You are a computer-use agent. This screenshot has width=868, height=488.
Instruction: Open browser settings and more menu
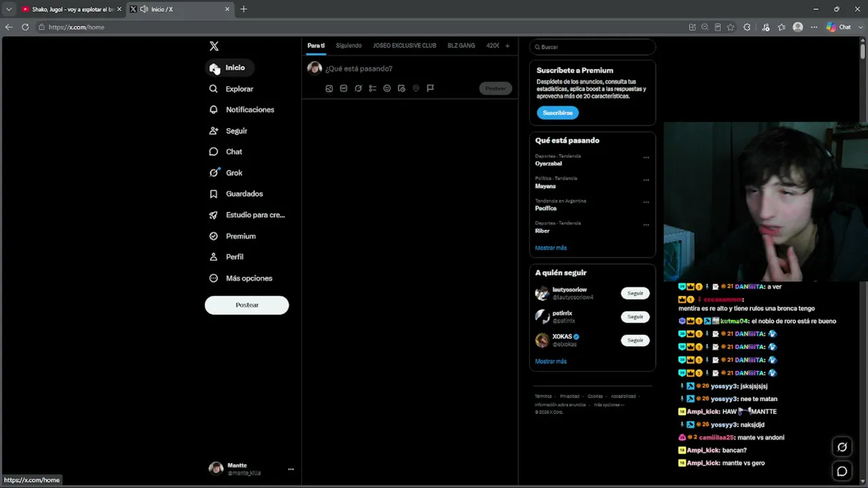point(814,27)
